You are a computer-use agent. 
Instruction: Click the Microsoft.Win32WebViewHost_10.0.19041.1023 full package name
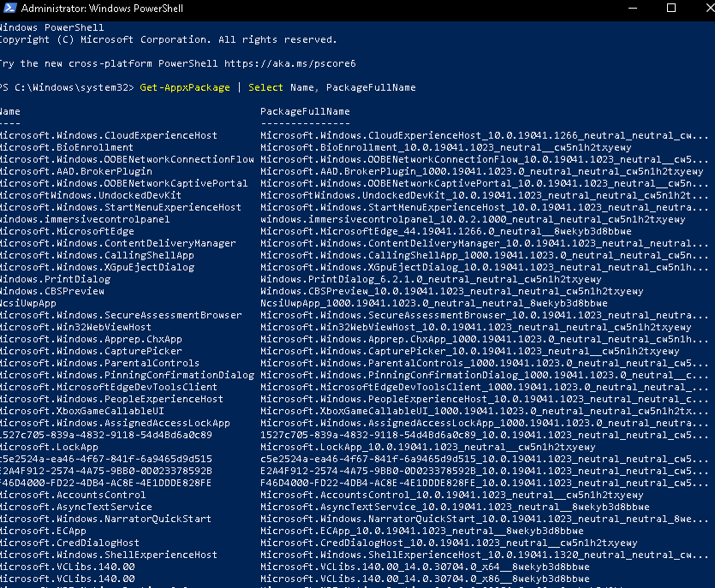click(475, 327)
